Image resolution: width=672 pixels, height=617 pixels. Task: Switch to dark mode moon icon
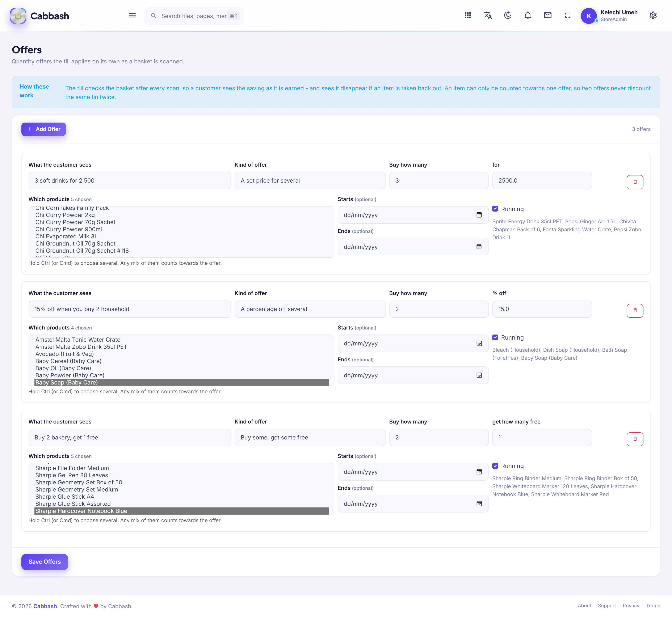point(508,15)
